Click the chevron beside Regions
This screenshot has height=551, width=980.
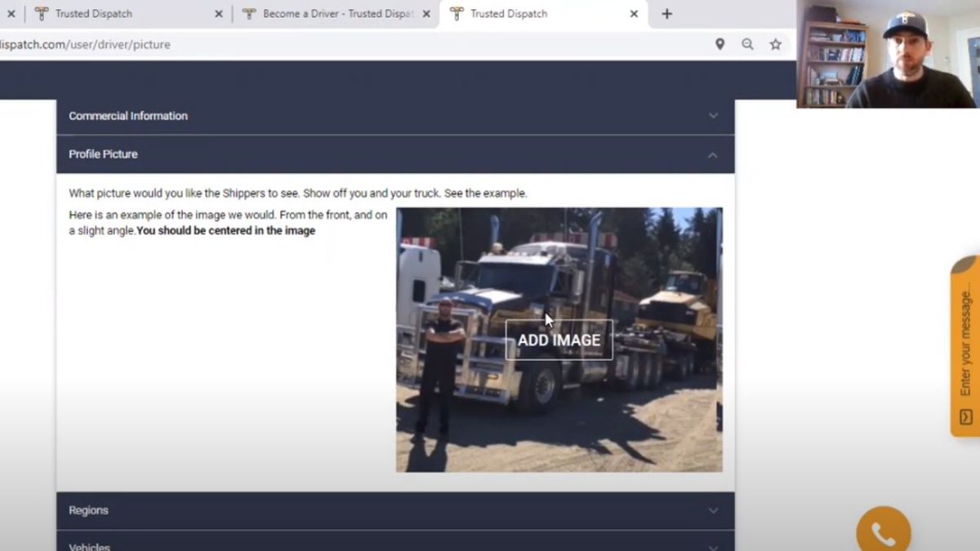point(713,510)
